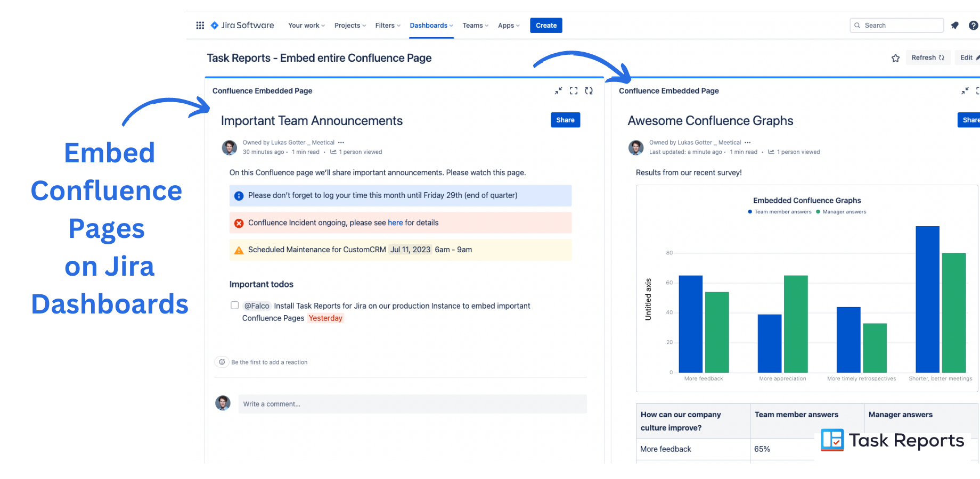Star this dashboard as favorite
The height and width of the screenshot is (479, 980).
click(x=896, y=58)
